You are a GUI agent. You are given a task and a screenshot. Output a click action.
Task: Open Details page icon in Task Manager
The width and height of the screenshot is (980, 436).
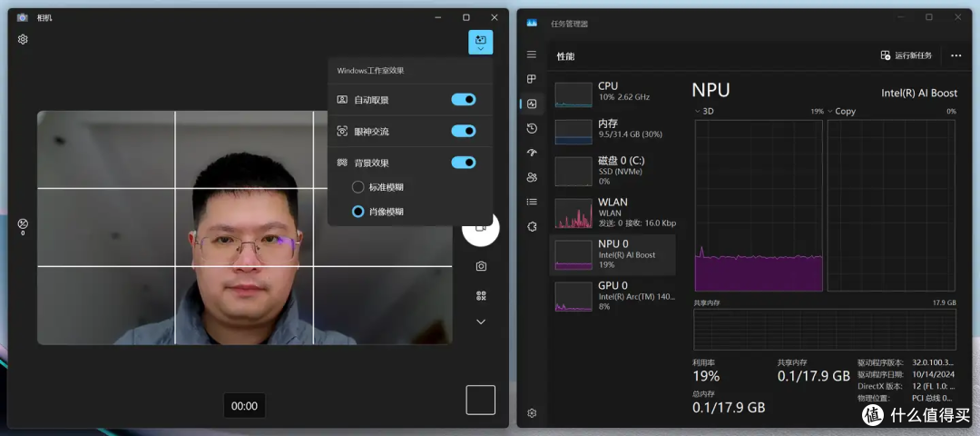coord(532,202)
